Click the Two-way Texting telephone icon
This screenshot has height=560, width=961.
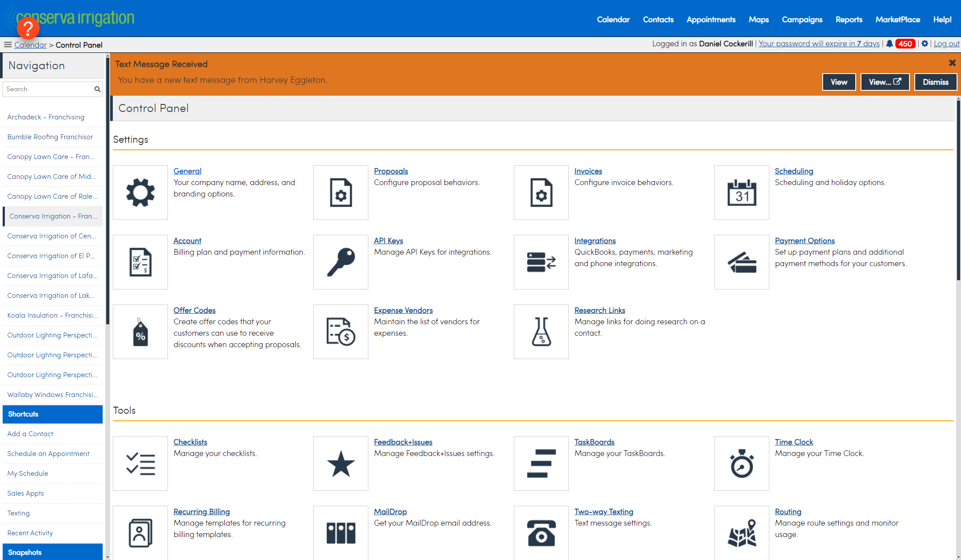coord(541,533)
